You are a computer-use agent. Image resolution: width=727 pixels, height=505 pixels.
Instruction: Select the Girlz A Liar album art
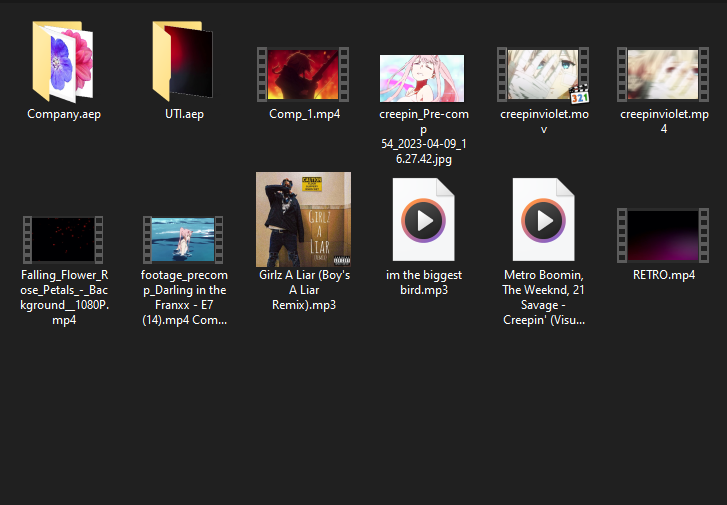(x=303, y=219)
